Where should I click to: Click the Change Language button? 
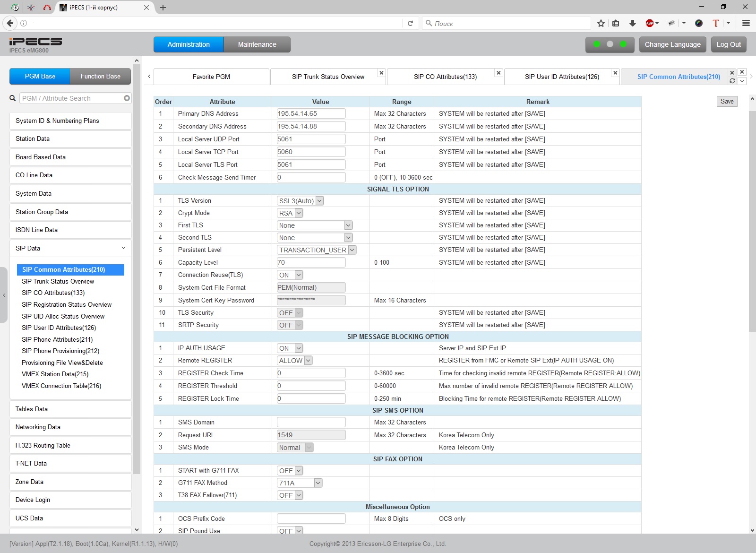(672, 44)
